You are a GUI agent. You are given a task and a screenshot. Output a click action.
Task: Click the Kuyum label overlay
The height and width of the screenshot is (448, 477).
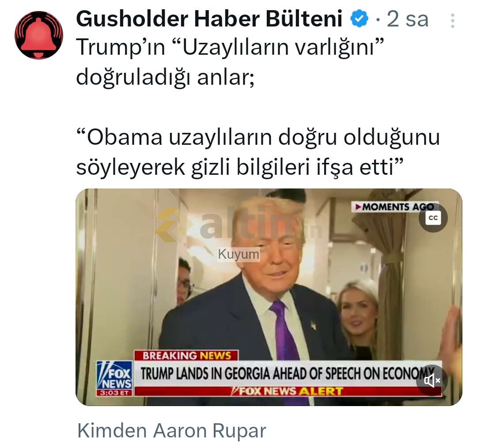[238, 254]
